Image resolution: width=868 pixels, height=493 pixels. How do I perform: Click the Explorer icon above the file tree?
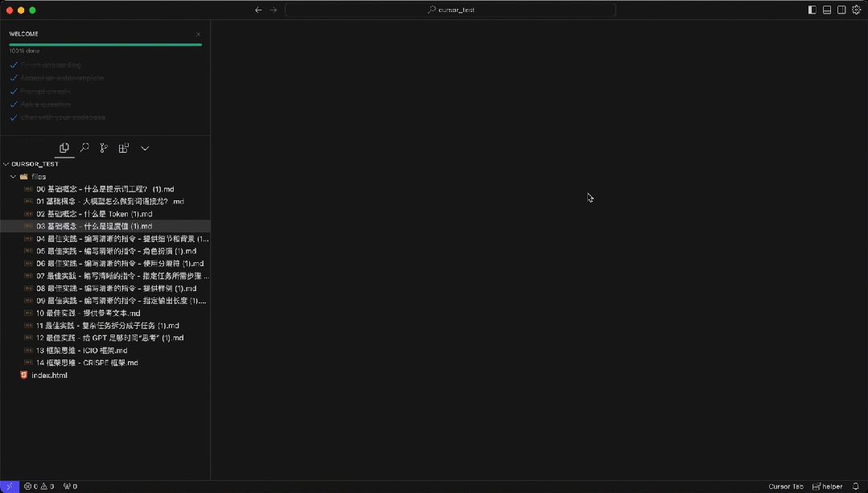pyautogui.click(x=64, y=149)
